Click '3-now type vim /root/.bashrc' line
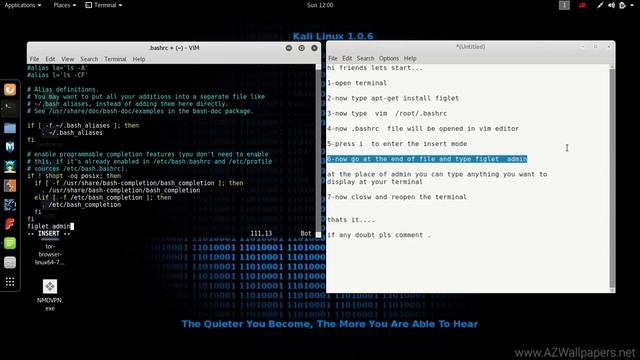The width and height of the screenshot is (640, 360). [387, 113]
